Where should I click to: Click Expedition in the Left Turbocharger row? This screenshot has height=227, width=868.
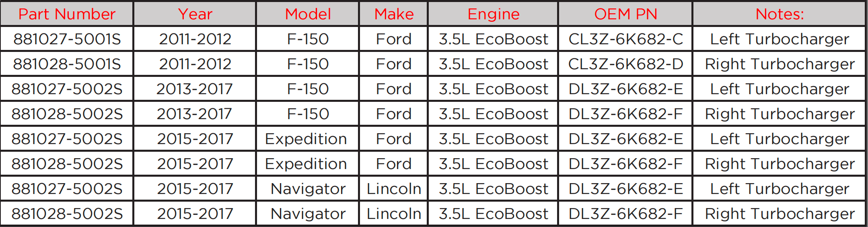[306, 139]
